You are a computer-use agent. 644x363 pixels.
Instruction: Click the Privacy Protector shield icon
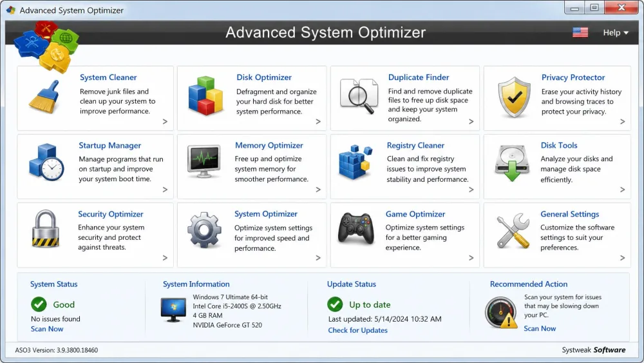coord(514,97)
